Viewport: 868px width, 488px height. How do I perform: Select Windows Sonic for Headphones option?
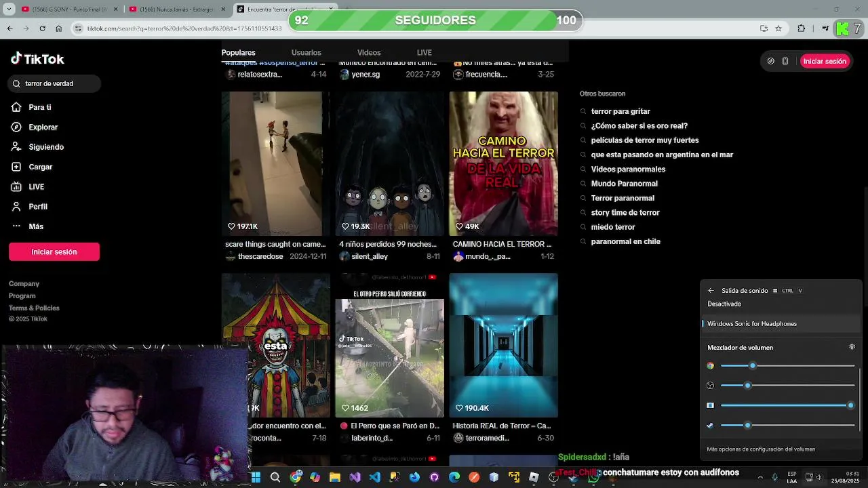pyautogui.click(x=780, y=324)
